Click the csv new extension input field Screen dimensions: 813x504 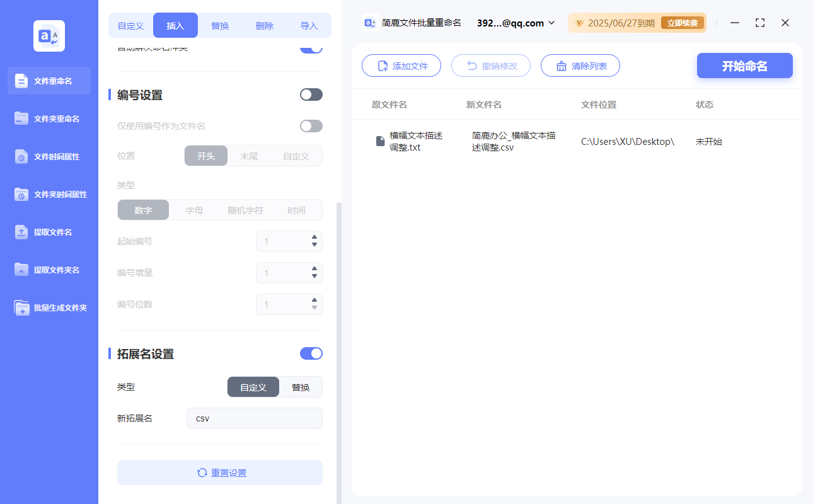coord(254,418)
